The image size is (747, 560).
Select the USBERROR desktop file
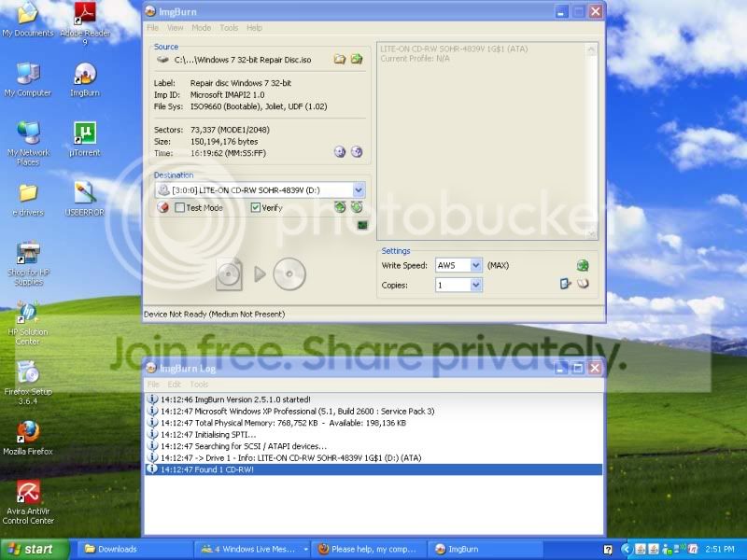tap(84, 200)
